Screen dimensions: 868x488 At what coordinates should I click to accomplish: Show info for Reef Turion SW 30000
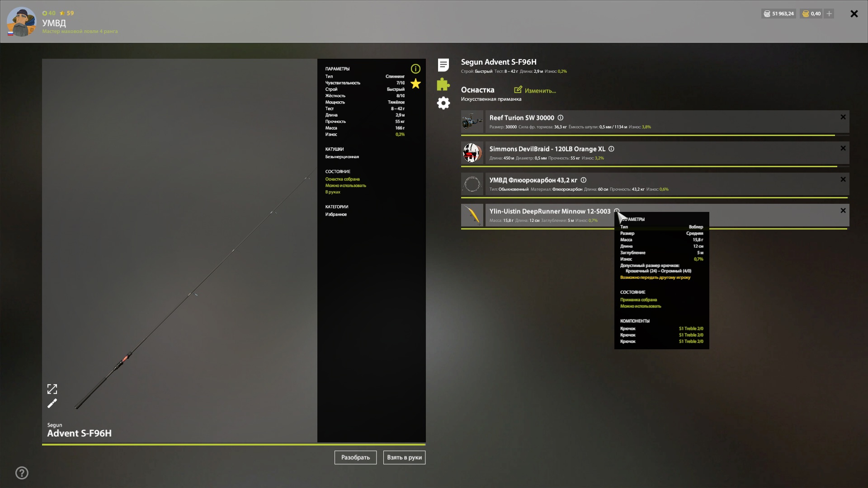click(x=560, y=117)
